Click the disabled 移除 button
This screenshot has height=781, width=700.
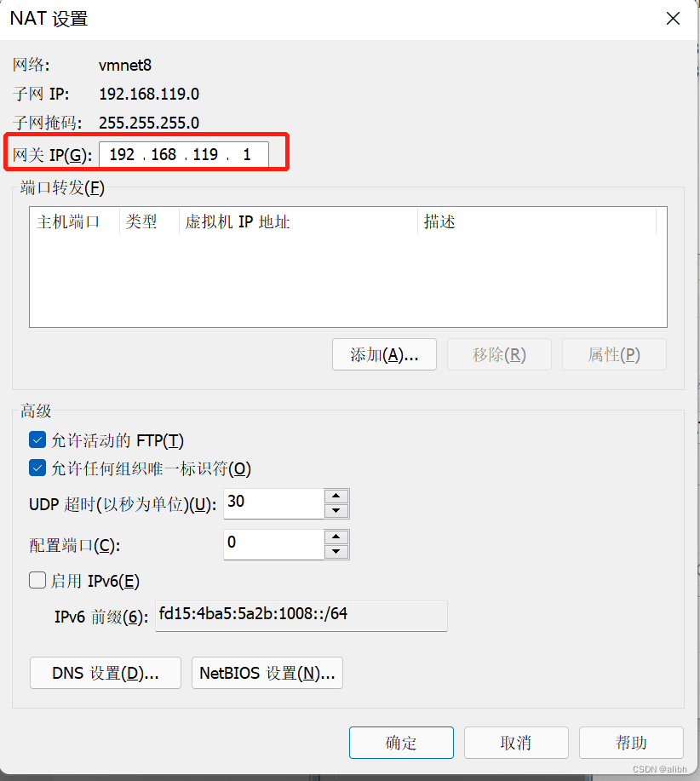(498, 354)
